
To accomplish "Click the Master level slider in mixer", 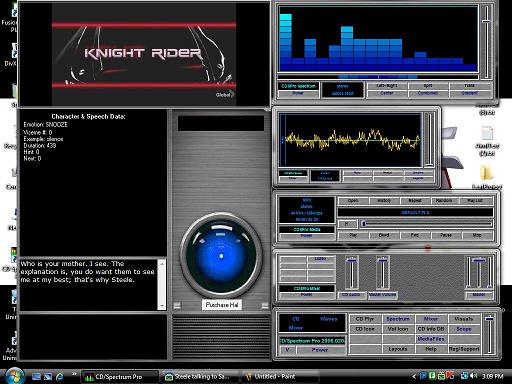I will (x=479, y=273).
